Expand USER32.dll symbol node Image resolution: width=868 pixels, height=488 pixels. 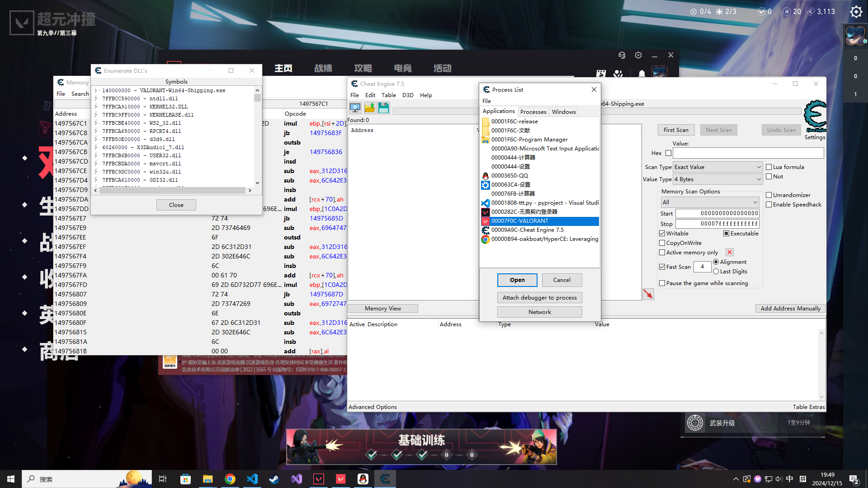(x=96, y=155)
